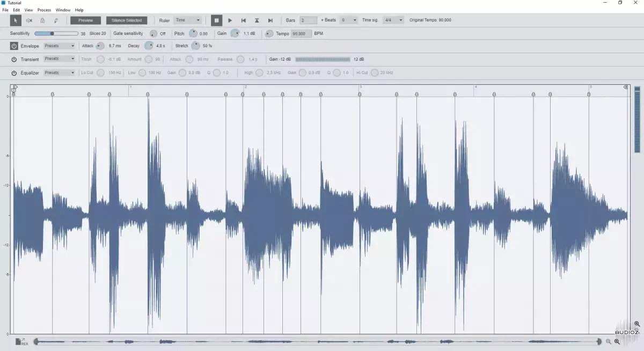
Task: Select the mute slice speaker tool
Action: [x=29, y=20]
